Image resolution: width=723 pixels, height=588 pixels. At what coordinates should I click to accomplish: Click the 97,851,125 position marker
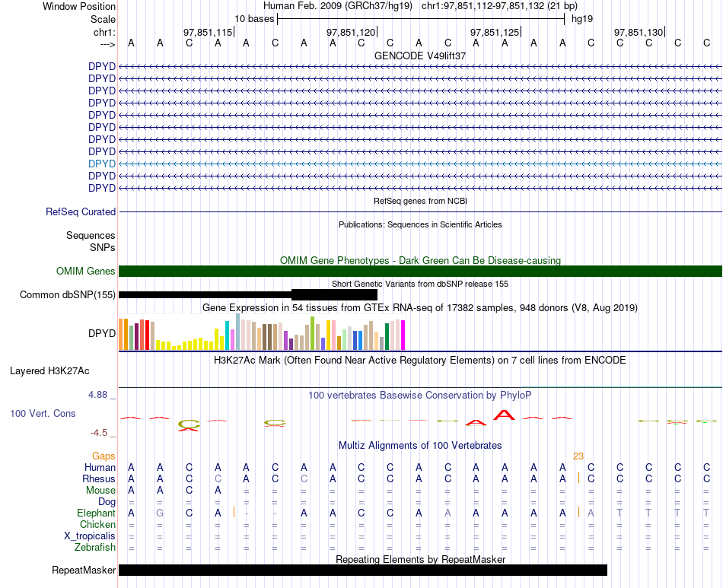tap(495, 32)
